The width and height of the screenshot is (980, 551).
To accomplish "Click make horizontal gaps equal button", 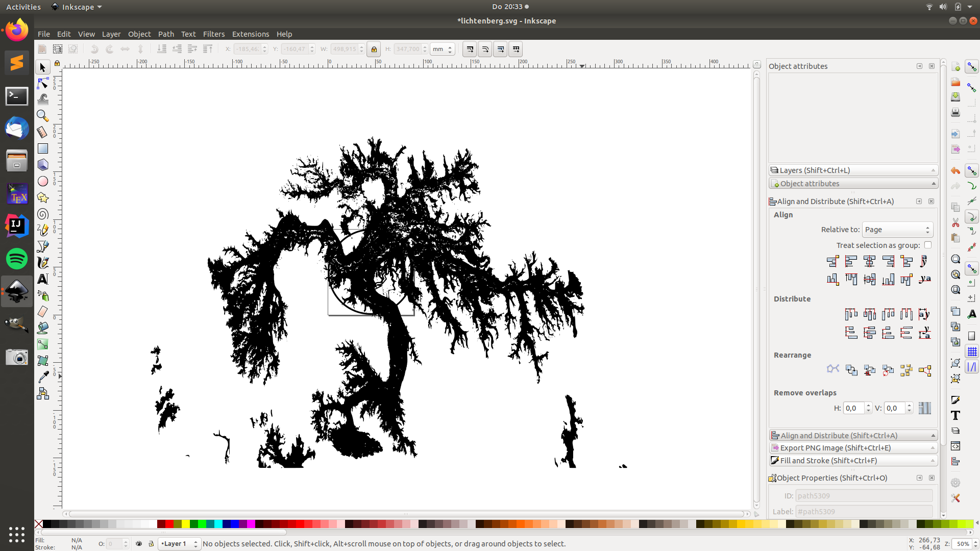I will click(906, 314).
